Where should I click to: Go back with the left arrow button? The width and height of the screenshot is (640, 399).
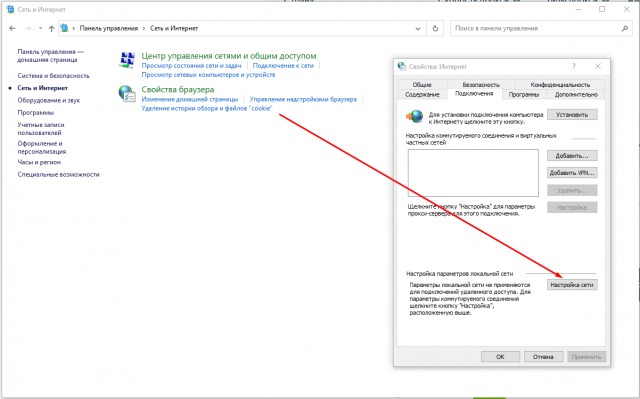[12, 28]
